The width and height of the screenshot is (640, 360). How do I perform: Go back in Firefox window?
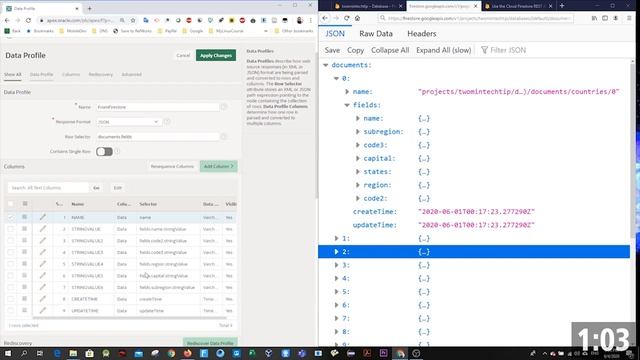(325, 18)
